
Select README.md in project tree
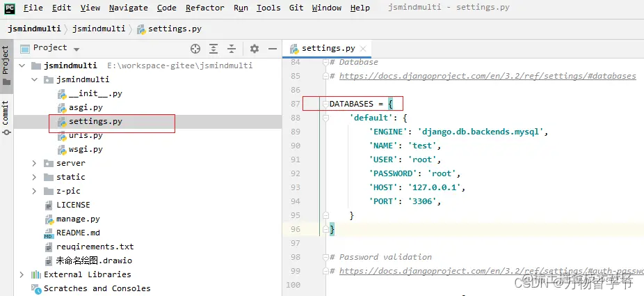pos(78,233)
